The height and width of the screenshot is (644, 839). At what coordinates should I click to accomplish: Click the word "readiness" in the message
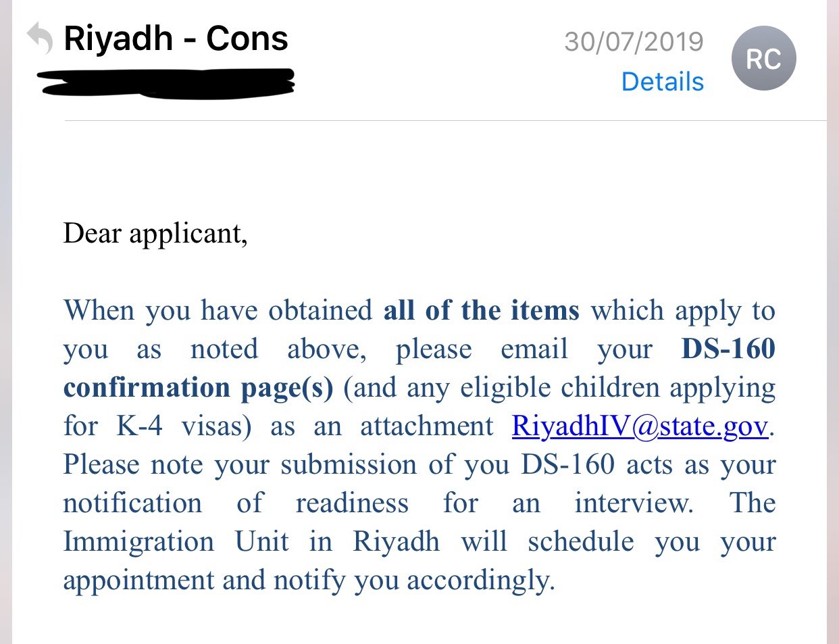(x=352, y=503)
